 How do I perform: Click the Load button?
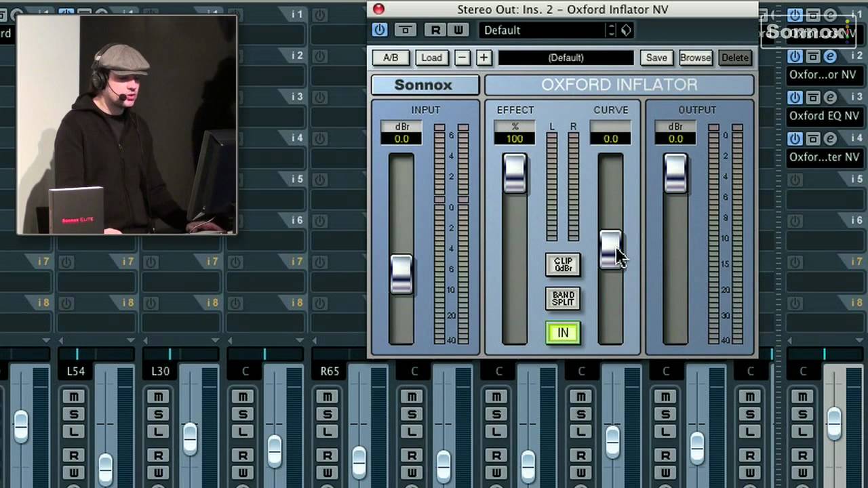click(x=431, y=58)
